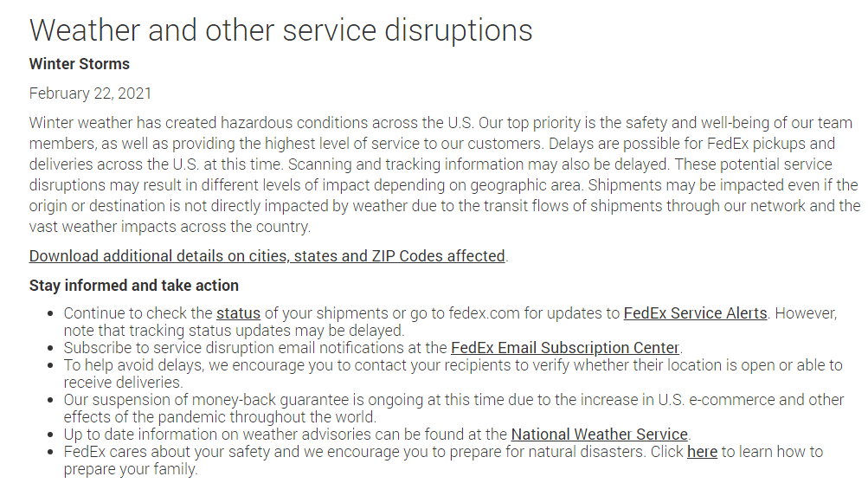Click the 'Stay informed and take action' heading
This screenshot has width=868, height=483.
[x=134, y=286]
